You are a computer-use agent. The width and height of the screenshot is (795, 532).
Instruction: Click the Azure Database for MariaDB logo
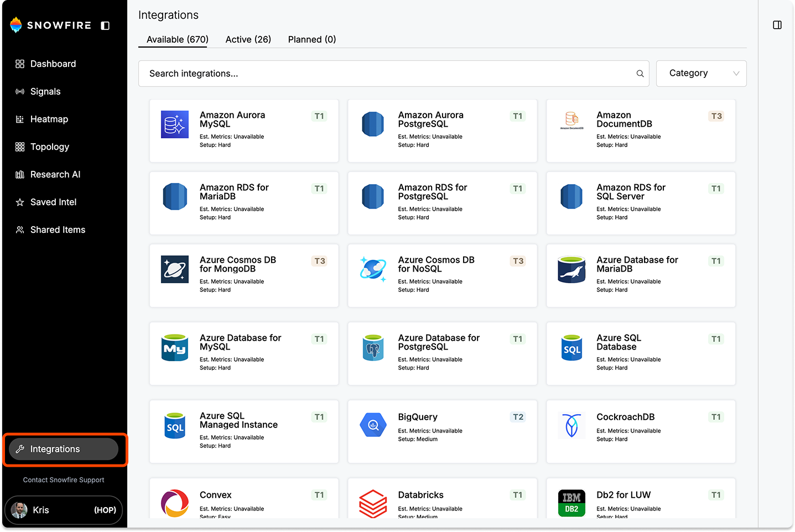[x=571, y=269]
